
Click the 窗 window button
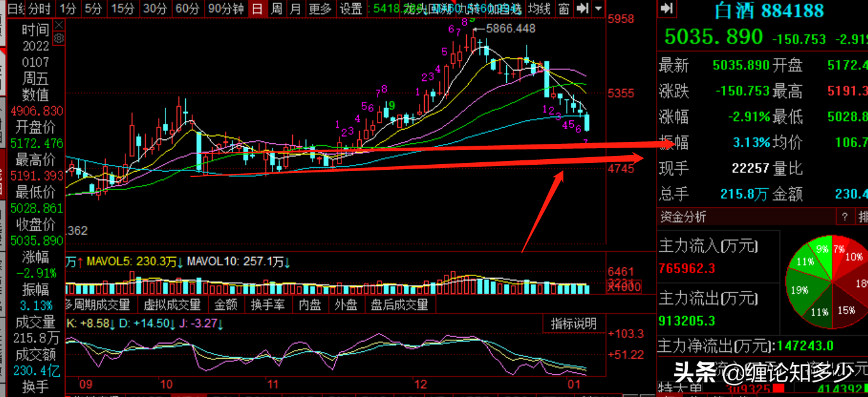pyautogui.click(x=564, y=8)
